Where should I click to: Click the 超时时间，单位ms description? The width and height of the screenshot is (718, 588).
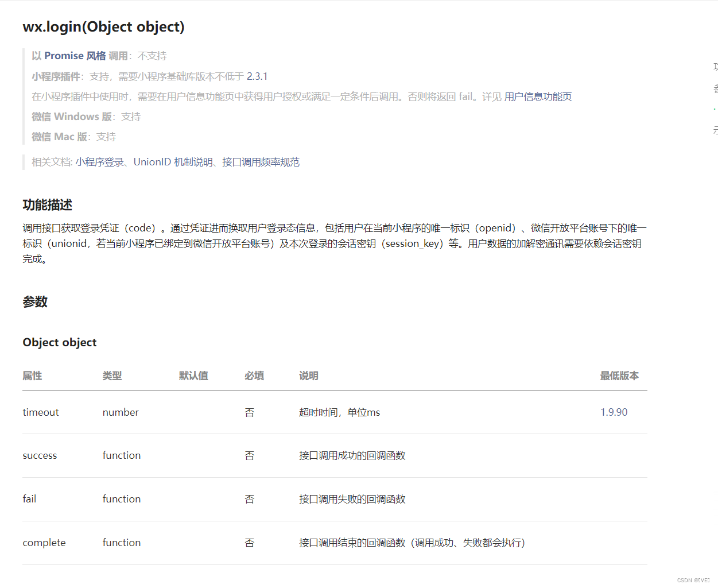(339, 412)
